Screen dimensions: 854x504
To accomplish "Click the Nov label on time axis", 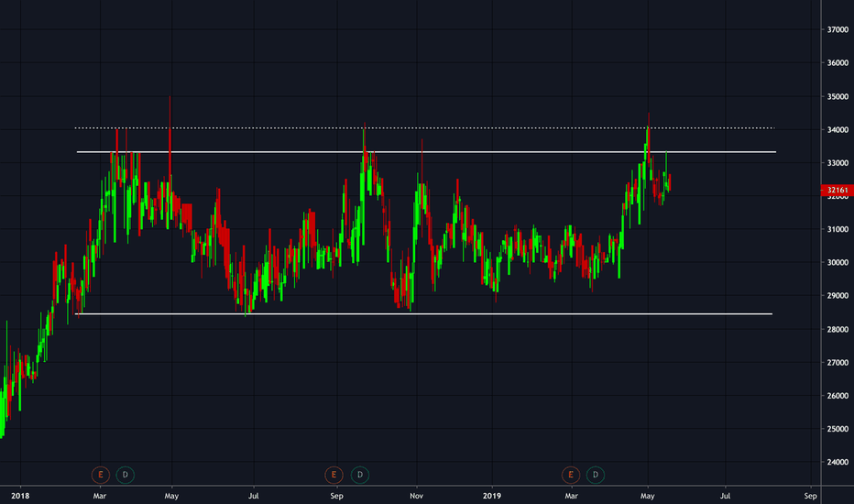I will point(417,496).
